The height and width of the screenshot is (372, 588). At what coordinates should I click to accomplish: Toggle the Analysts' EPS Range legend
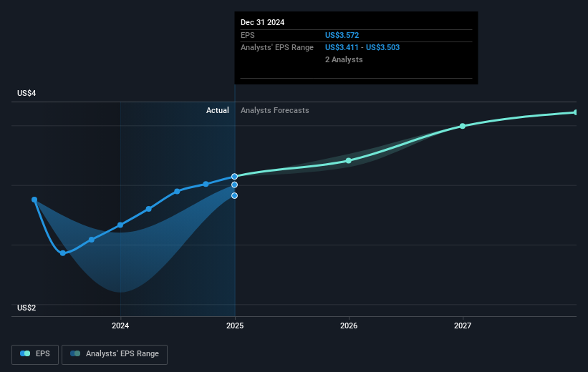coord(115,354)
